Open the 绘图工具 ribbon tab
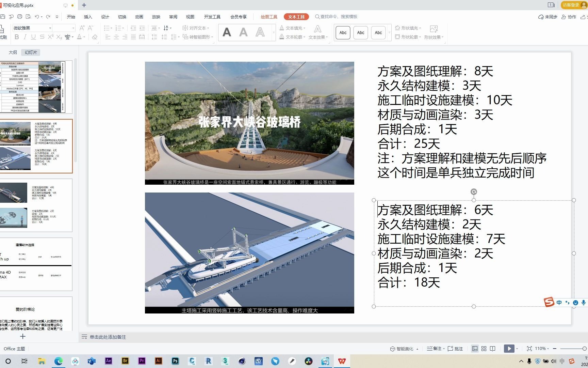The height and width of the screenshot is (368, 588). 269,17
